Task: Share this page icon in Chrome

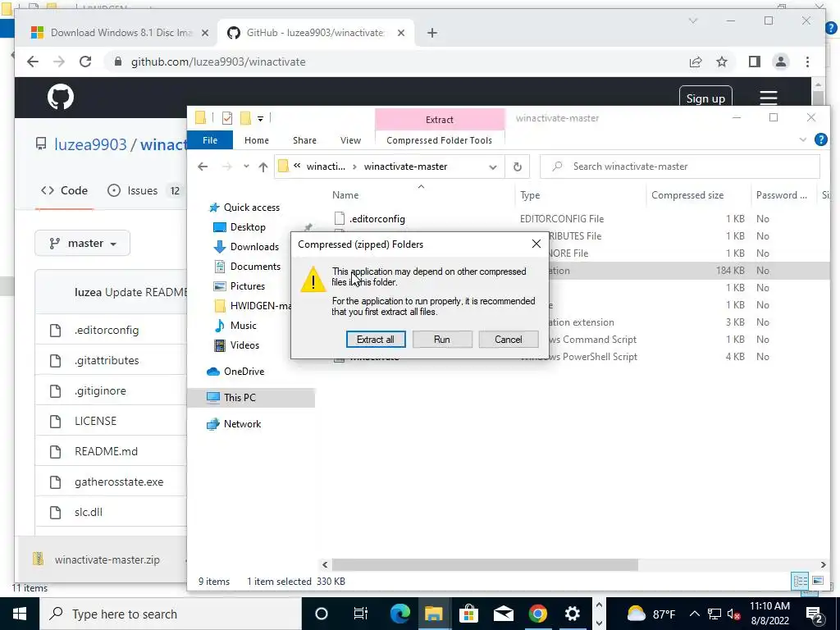Action: click(x=696, y=62)
